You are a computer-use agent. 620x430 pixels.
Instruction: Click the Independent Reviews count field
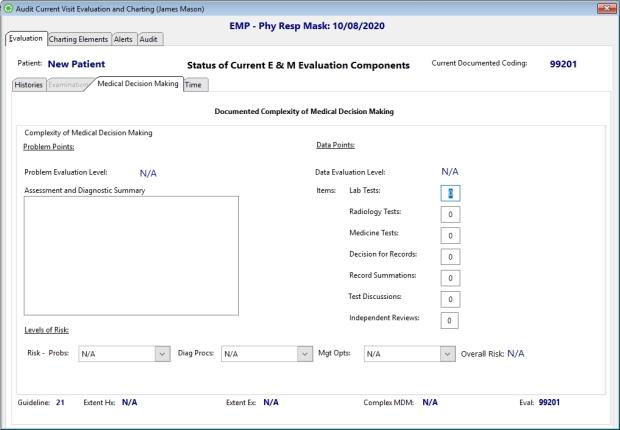click(450, 320)
